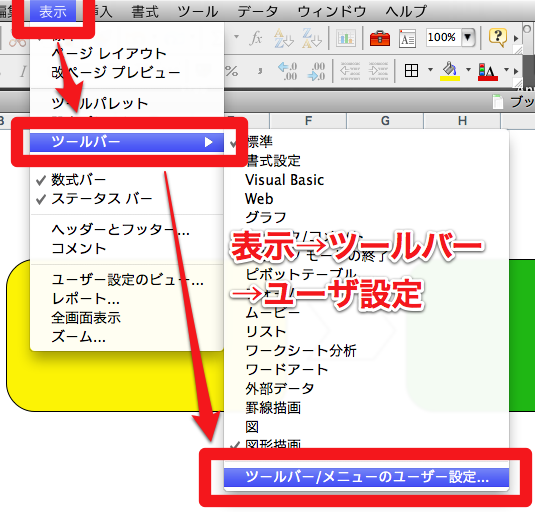
Task: Open the borders dropdown arrow
Action: point(430,70)
